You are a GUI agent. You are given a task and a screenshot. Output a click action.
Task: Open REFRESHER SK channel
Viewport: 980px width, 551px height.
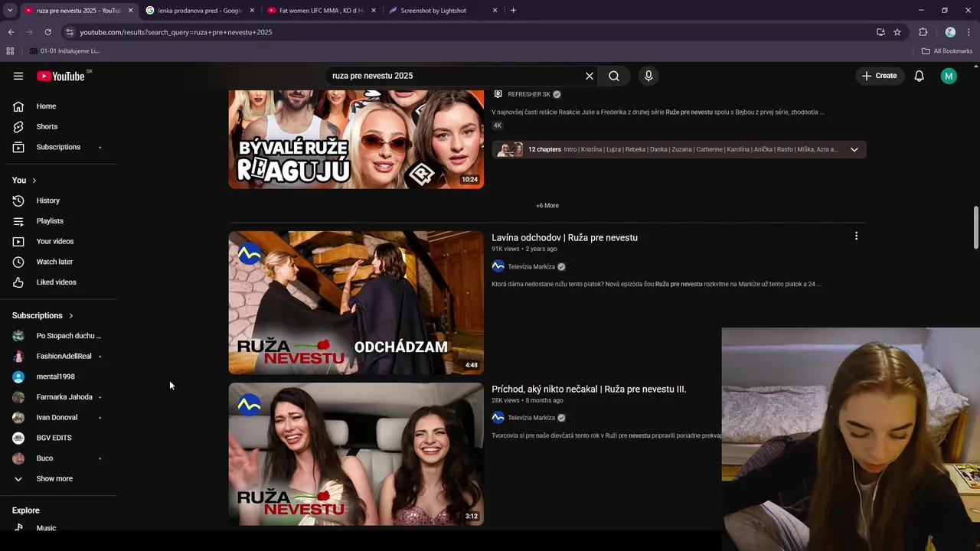529,94
